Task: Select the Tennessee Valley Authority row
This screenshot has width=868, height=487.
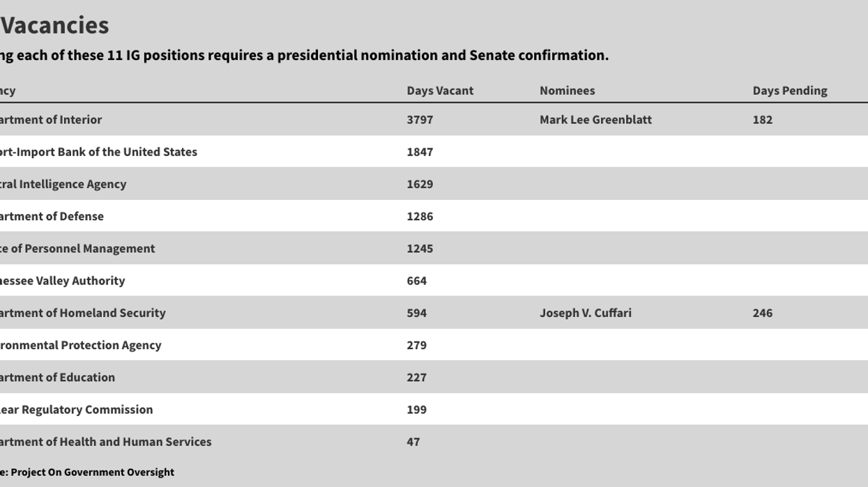Action: click(x=62, y=281)
